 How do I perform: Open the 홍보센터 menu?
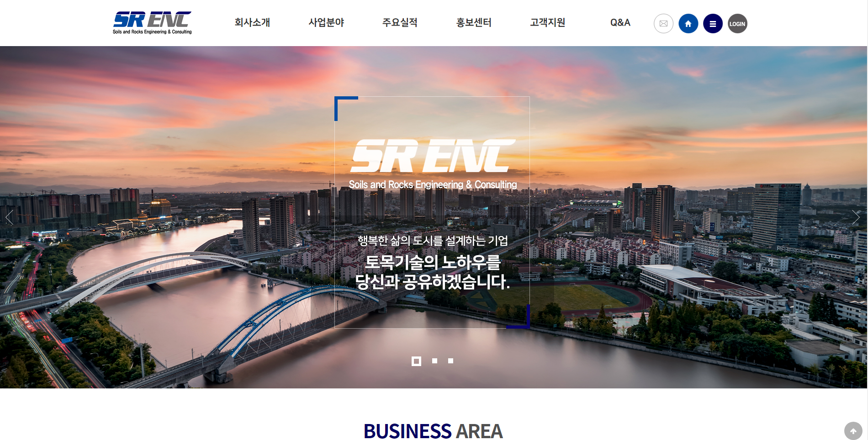tap(474, 22)
